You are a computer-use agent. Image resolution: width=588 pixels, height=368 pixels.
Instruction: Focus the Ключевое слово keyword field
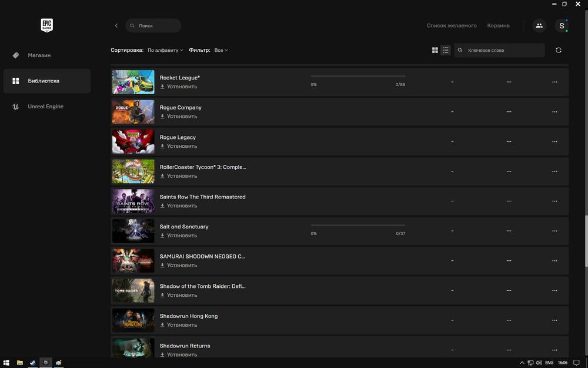pyautogui.click(x=499, y=50)
